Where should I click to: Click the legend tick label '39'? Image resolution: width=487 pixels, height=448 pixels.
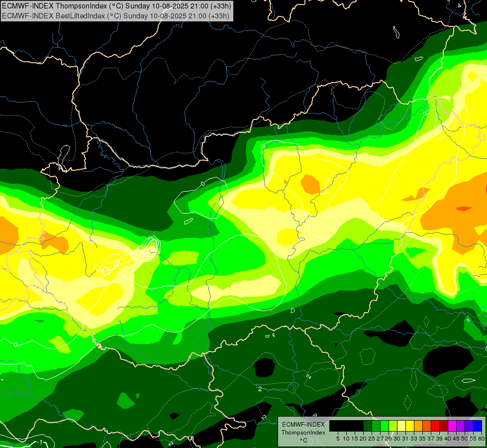[439, 439]
